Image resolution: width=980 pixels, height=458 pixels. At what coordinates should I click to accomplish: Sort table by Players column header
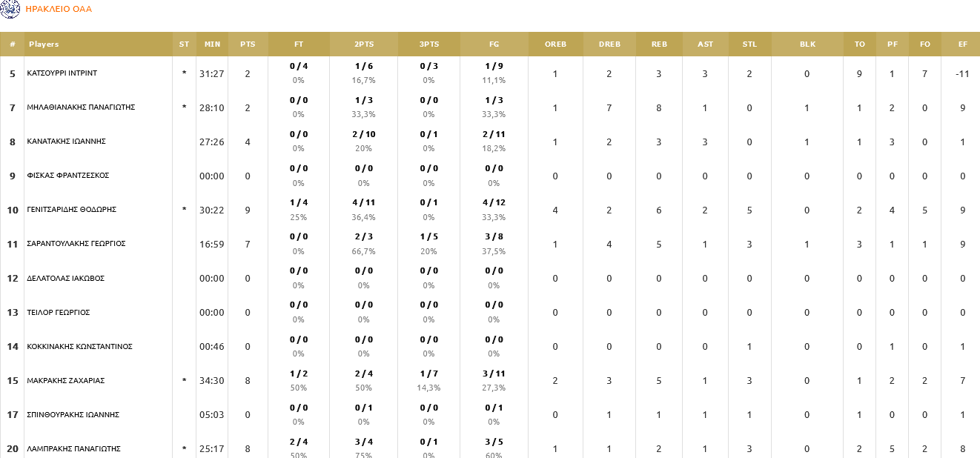click(44, 44)
